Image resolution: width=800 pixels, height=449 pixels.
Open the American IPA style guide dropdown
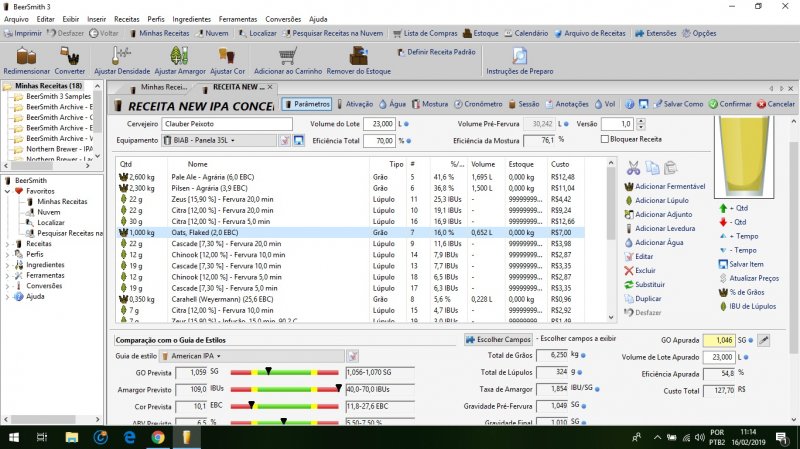(x=252, y=356)
